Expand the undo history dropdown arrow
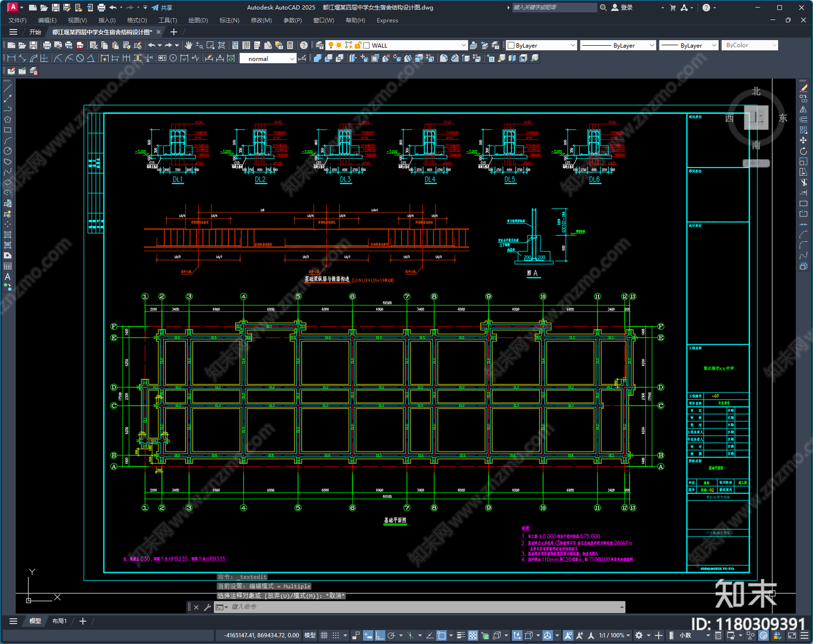The height and width of the screenshot is (644, 813). 160,45
